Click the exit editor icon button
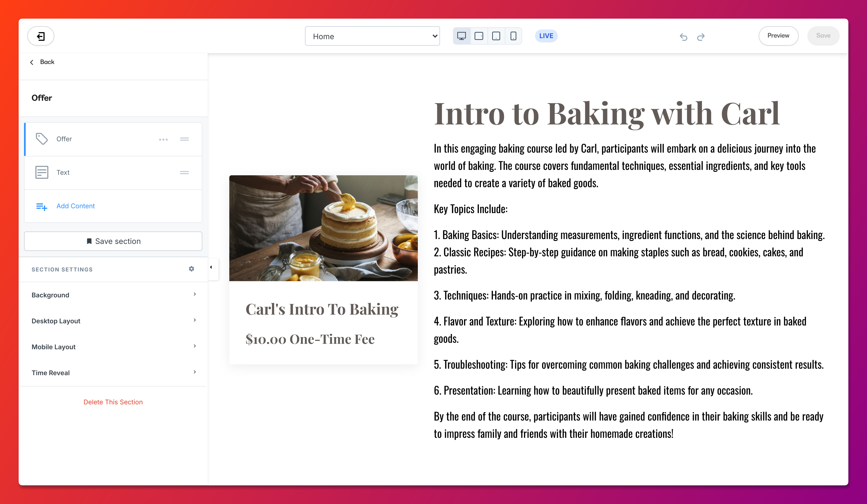The width and height of the screenshot is (867, 504). pos(41,36)
